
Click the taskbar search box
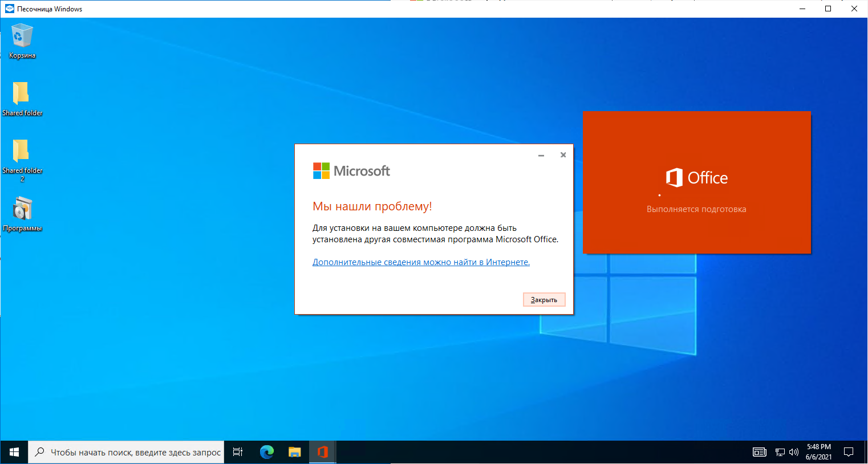click(x=126, y=452)
